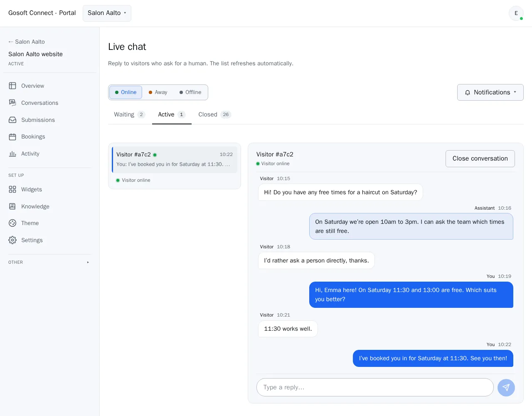Set status to Offline

[190, 92]
